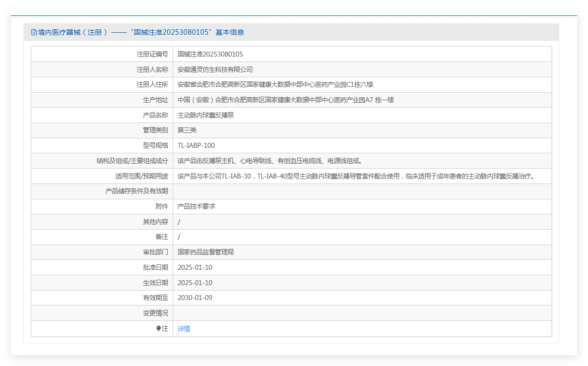
Task: Click the 附件 label cell
Action: click(102, 207)
